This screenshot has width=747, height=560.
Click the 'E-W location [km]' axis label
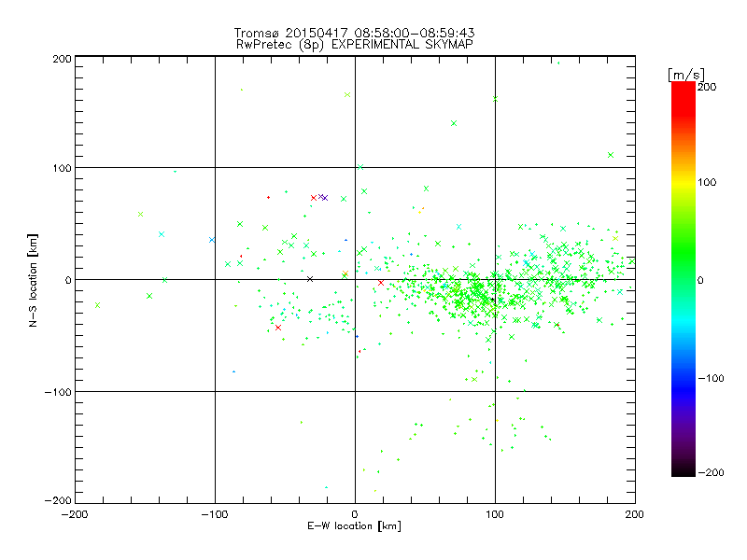click(354, 526)
